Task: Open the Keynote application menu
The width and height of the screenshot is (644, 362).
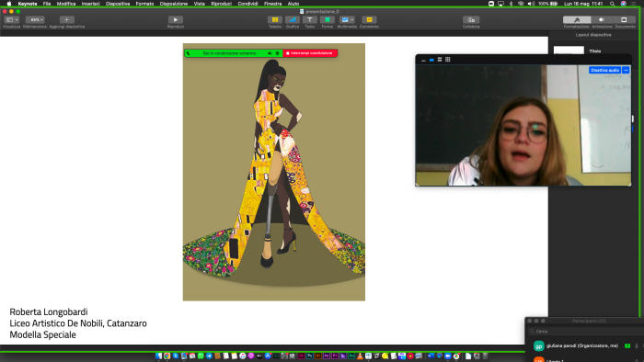Action: click(28, 4)
